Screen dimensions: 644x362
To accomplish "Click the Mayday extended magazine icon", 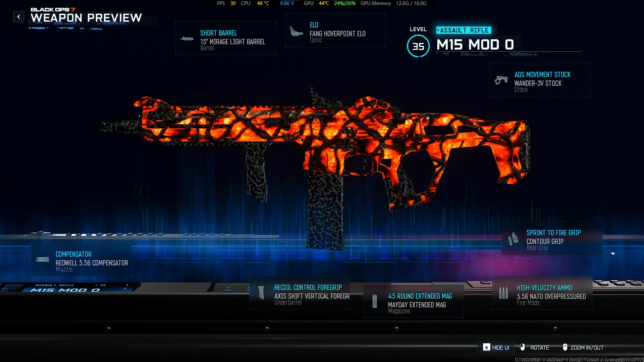I will [375, 301].
